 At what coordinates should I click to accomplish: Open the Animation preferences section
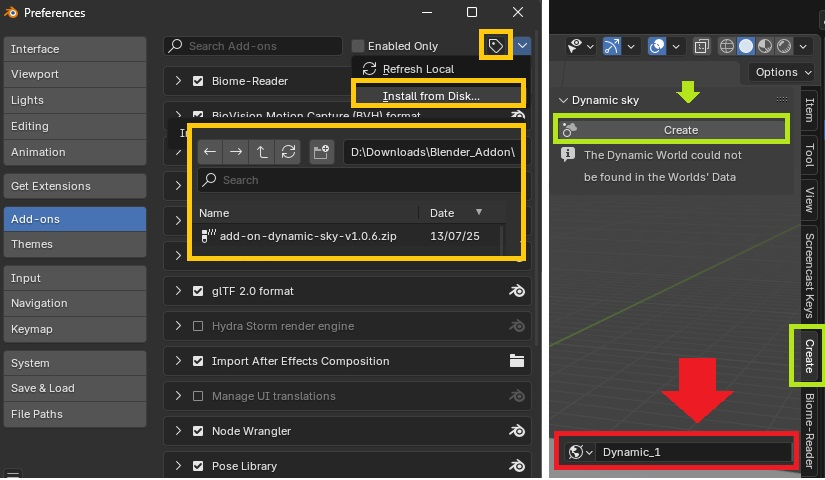(75, 152)
